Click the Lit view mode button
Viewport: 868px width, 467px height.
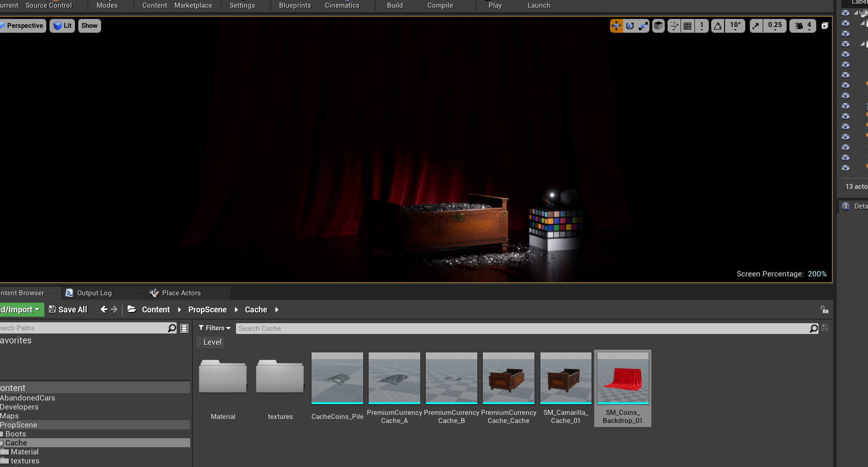[62, 26]
